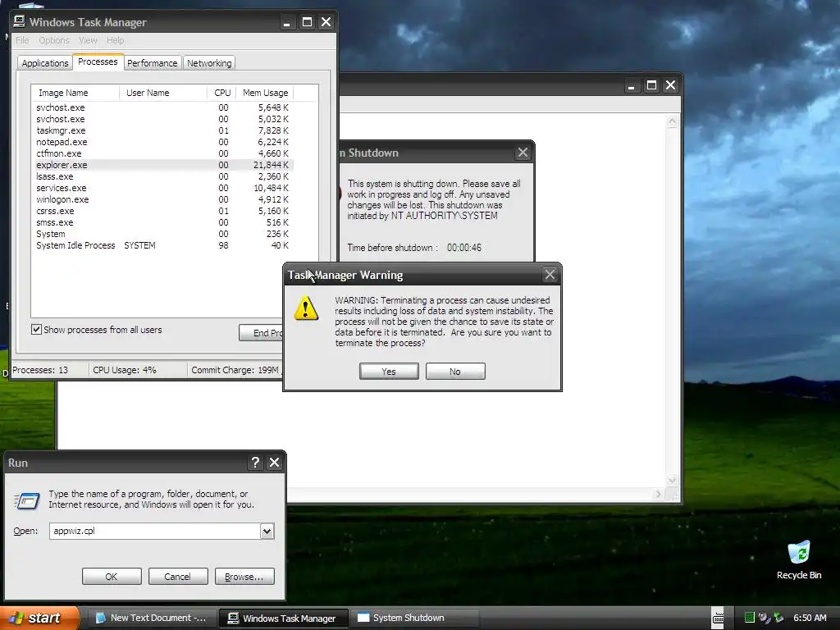Open the Start menu

point(39,618)
